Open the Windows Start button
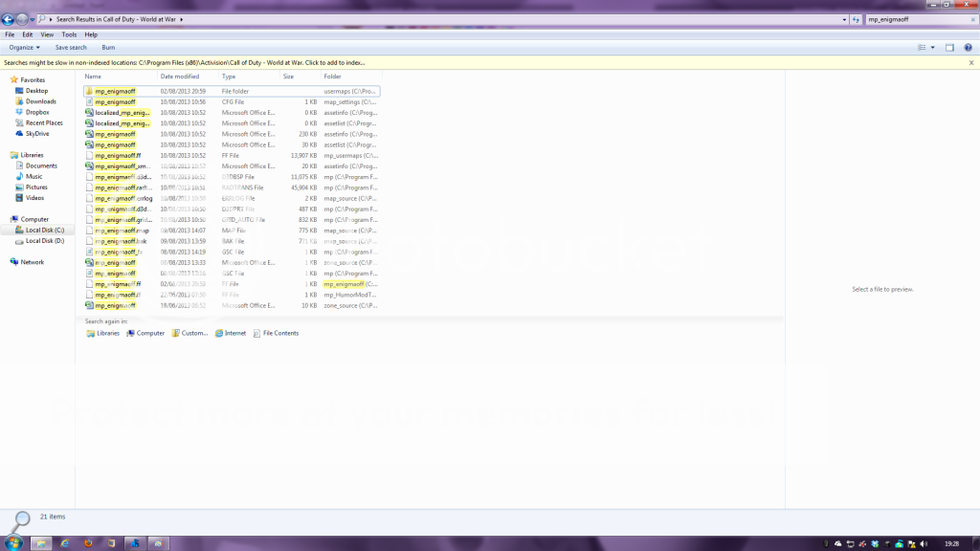The height and width of the screenshot is (551, 980). (12, 542)
